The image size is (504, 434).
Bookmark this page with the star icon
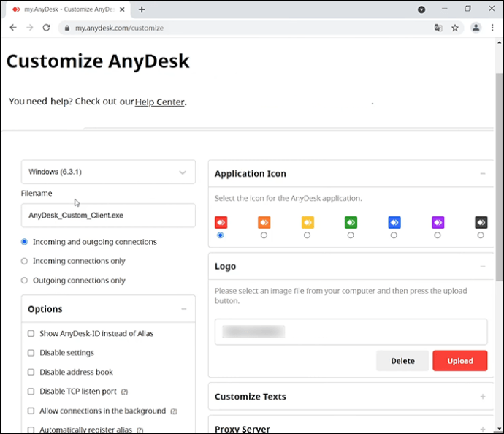pyautogui.click(x=455, y=28)
